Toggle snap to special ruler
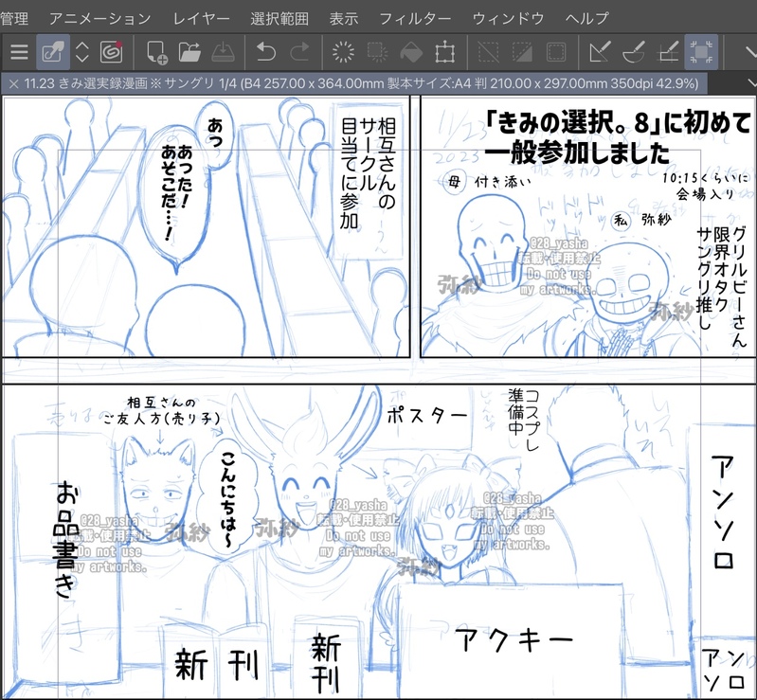Screen dimensions: 757x700 pos(634,52)
